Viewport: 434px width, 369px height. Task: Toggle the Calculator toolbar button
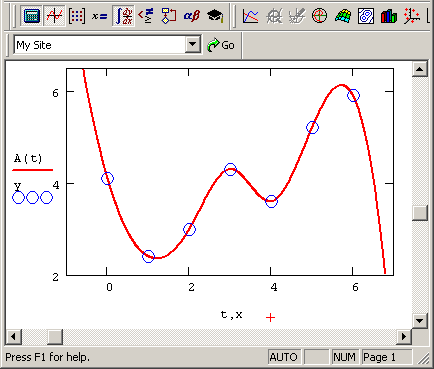pos(32,16)
